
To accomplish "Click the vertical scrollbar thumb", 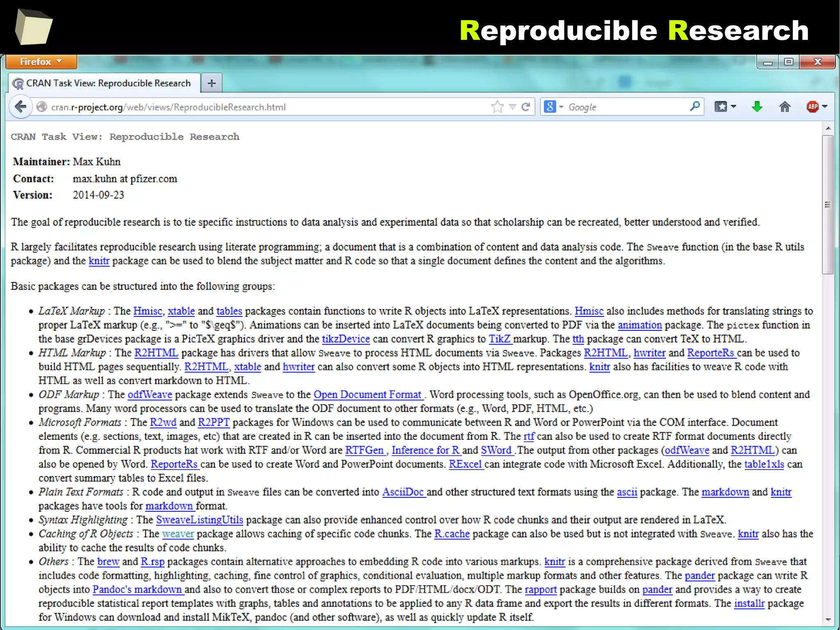I will (x=828, y=204).
